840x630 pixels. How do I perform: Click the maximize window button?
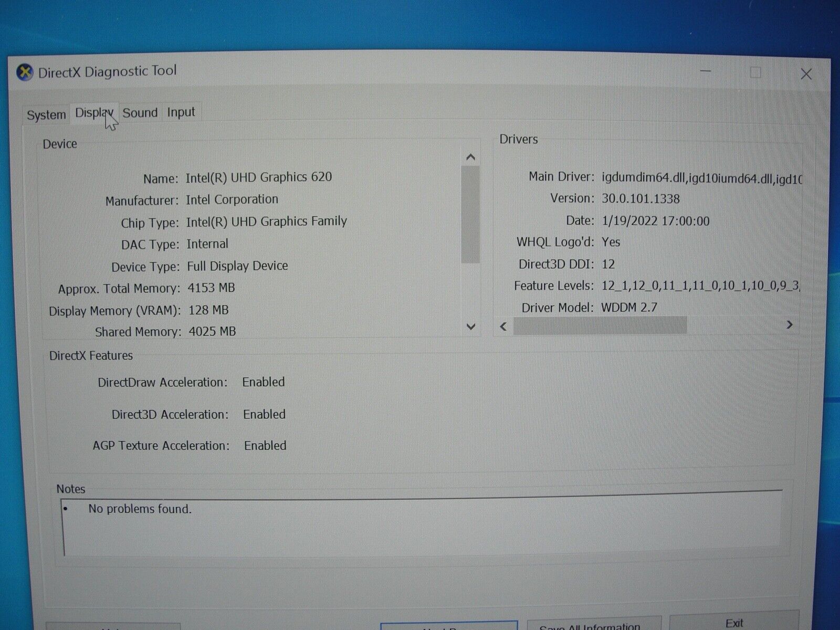[755, 72]
